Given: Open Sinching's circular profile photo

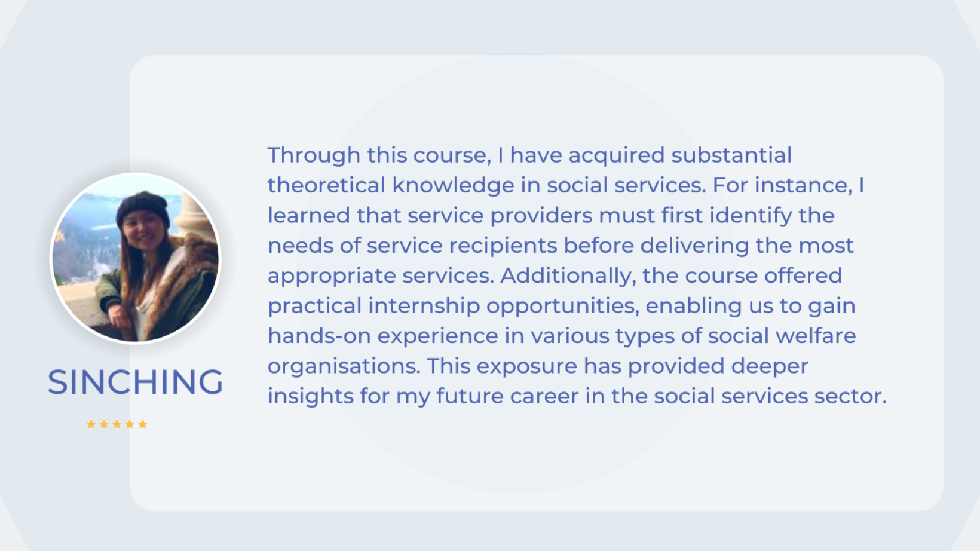Looking at the screenshot, I should [136, 258].
